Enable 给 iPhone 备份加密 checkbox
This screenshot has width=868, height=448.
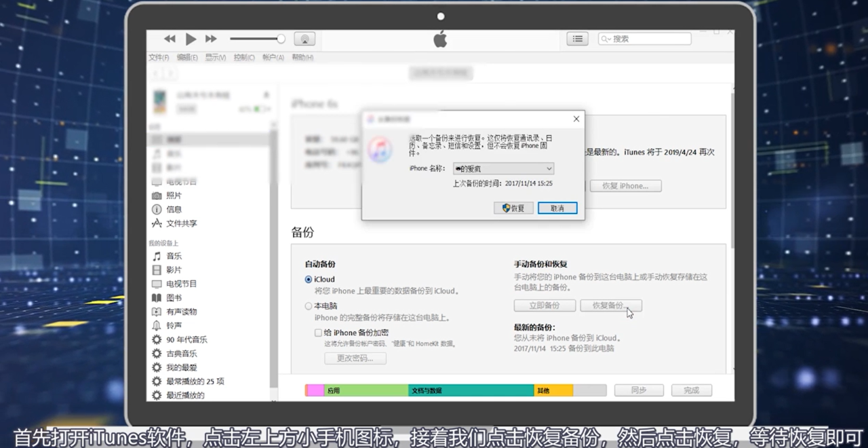(x=318, y=333)
